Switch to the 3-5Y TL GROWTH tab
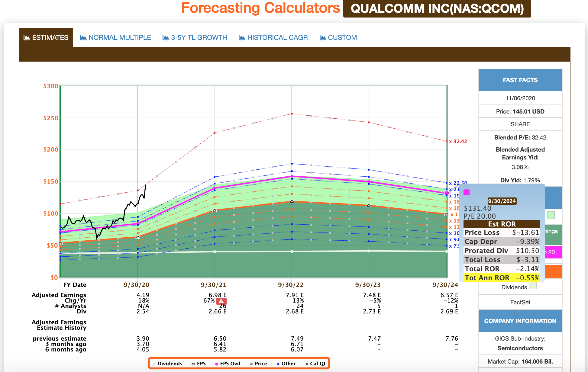This screenshot has width=588, height=372. [x=195, y=37]
